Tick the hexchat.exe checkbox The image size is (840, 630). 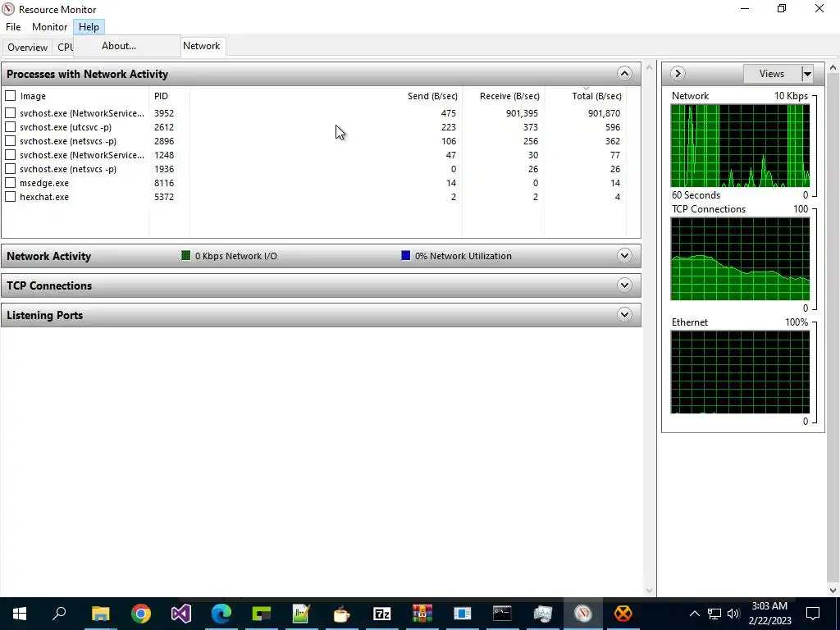[10, 197]
